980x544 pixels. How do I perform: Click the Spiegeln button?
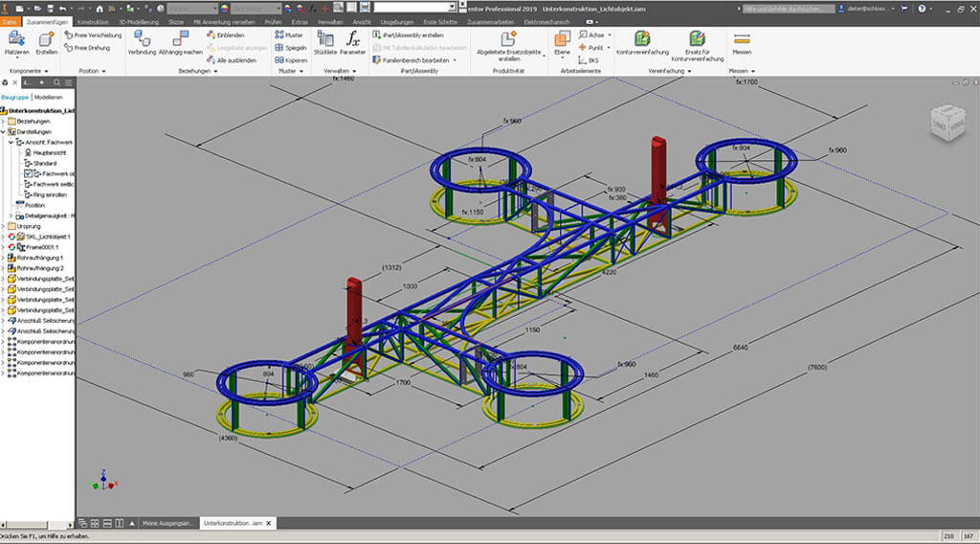(290, 47)
